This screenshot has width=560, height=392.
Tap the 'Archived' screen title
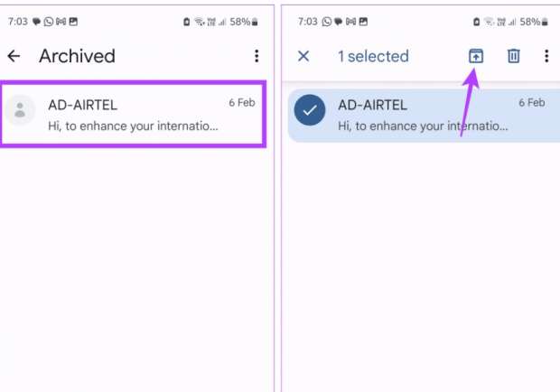pyautogui.click(x=77, y=56)
